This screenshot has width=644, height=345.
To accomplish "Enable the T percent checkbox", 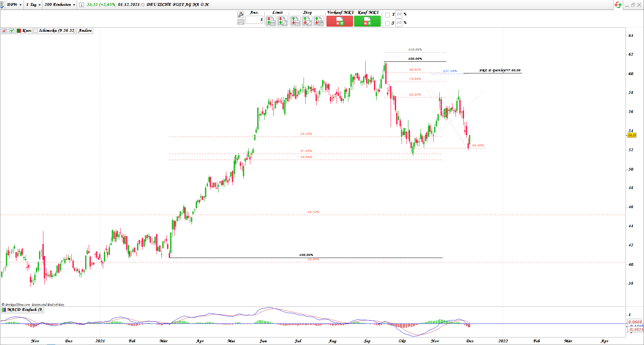I will click(x=388, y=15).
